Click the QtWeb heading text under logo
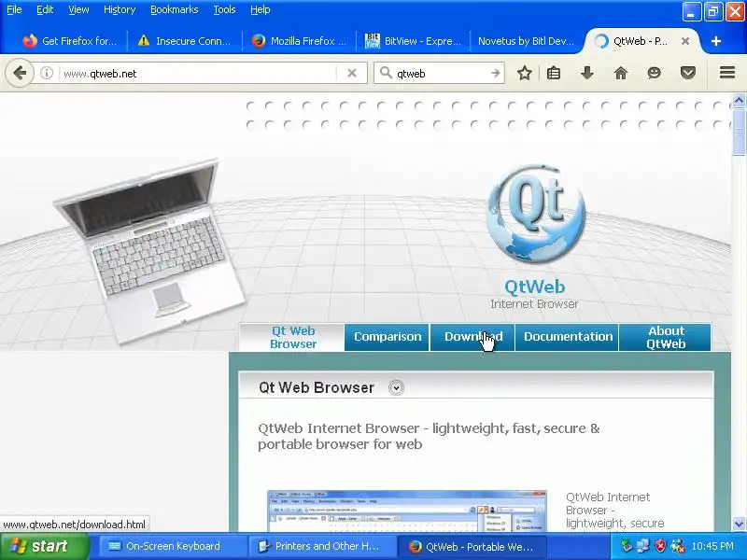The height and width of the screenshot is (560, 747). [534, 287]
